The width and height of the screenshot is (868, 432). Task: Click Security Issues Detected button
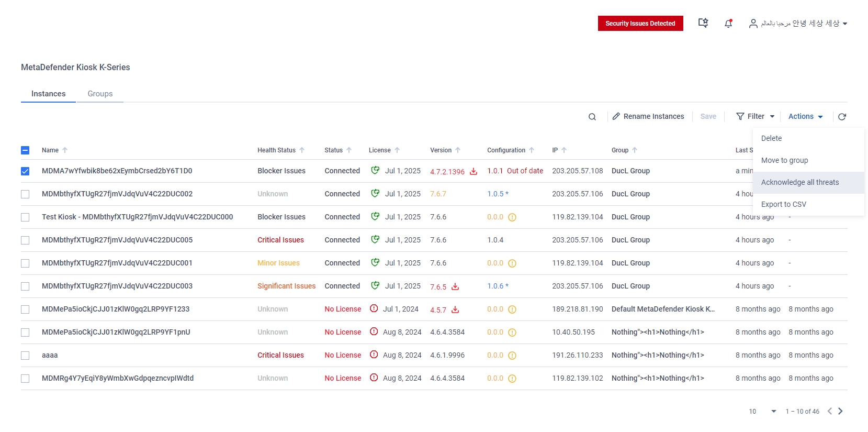coord(640,23)
